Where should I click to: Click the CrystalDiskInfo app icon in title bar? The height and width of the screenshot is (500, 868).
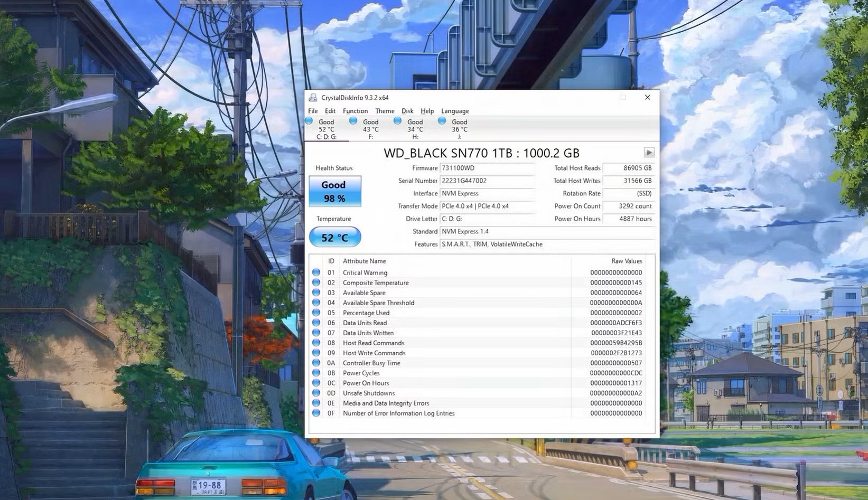click(x=313, y=98)
